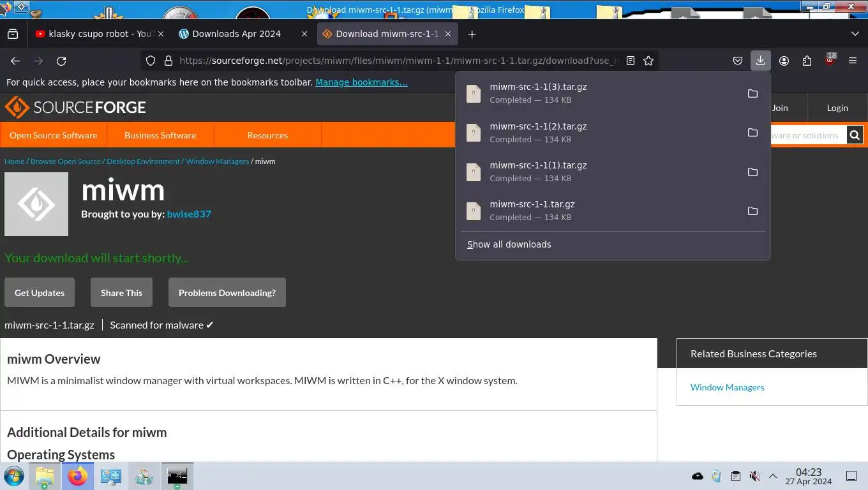Toggle reader view icon in address bar
This screenshot has height=490, width=868.
tap(630, 61)
